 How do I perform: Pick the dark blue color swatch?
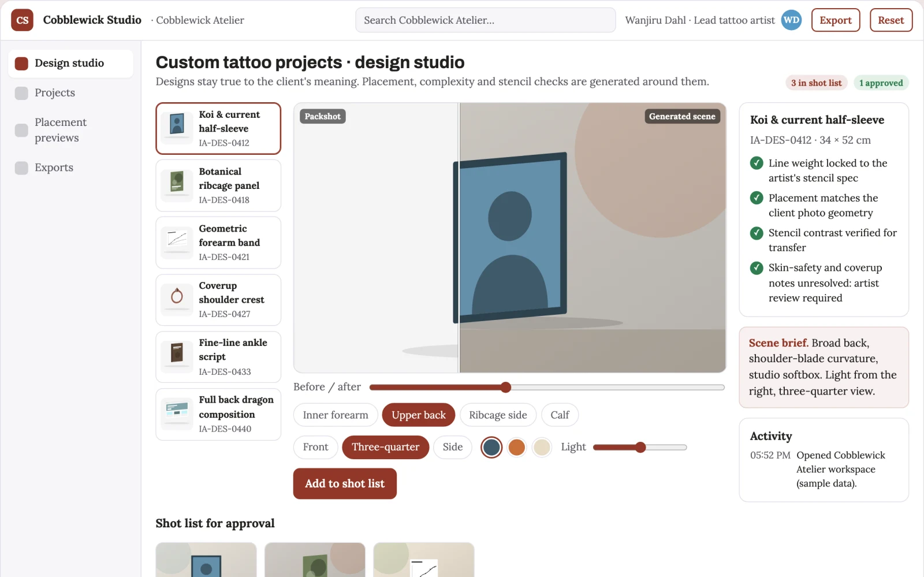[x=491, y=447]
